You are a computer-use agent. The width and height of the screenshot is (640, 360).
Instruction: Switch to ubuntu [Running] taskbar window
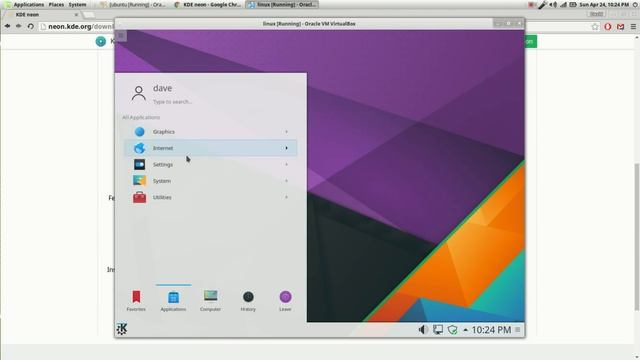pyautogui.click(x=133, y=4)
